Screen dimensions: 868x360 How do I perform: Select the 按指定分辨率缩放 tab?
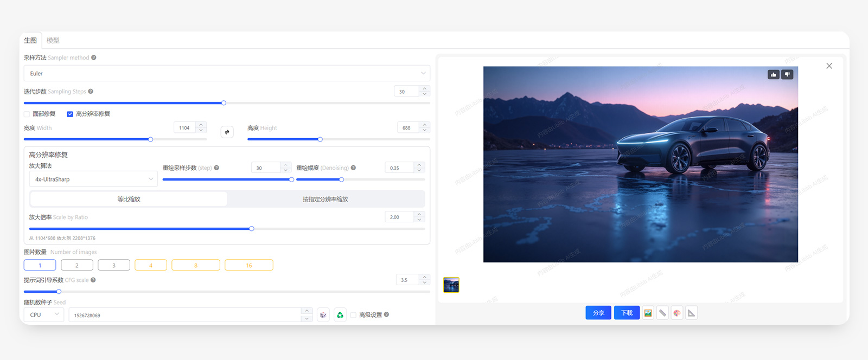(325, 199)
